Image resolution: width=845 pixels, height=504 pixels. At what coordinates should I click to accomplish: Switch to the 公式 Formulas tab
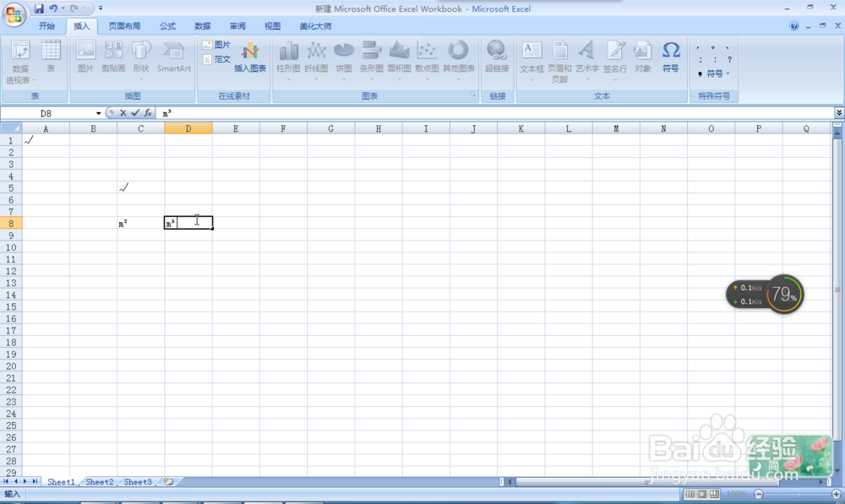click(x=167, y=26)
